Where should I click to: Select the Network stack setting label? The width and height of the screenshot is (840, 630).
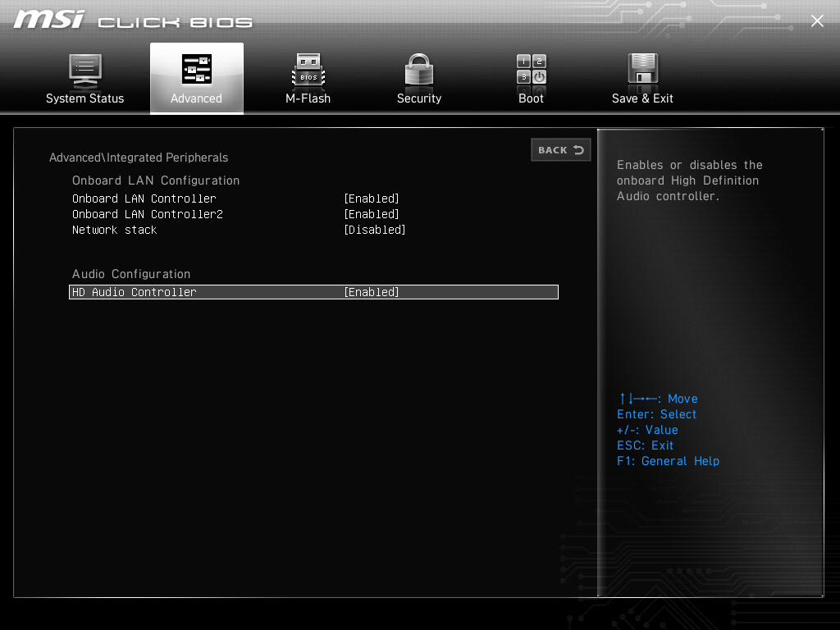coord(115,230)
